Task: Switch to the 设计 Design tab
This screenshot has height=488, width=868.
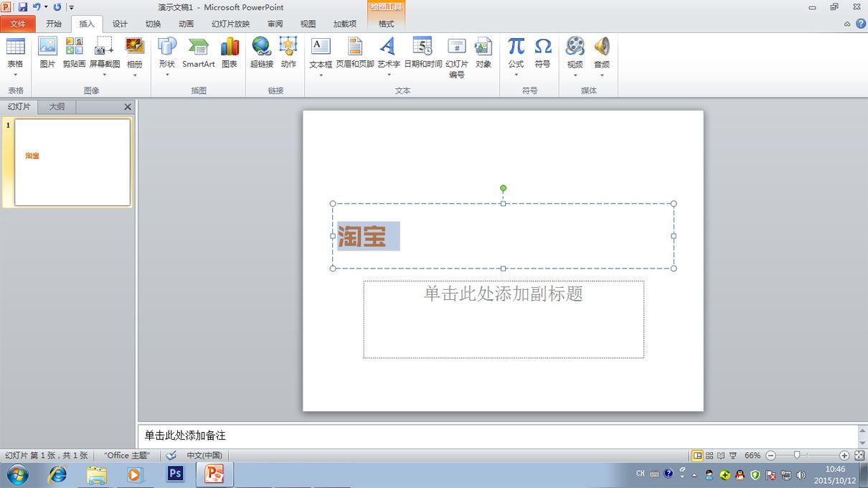Action: click(x=120, y=24)
